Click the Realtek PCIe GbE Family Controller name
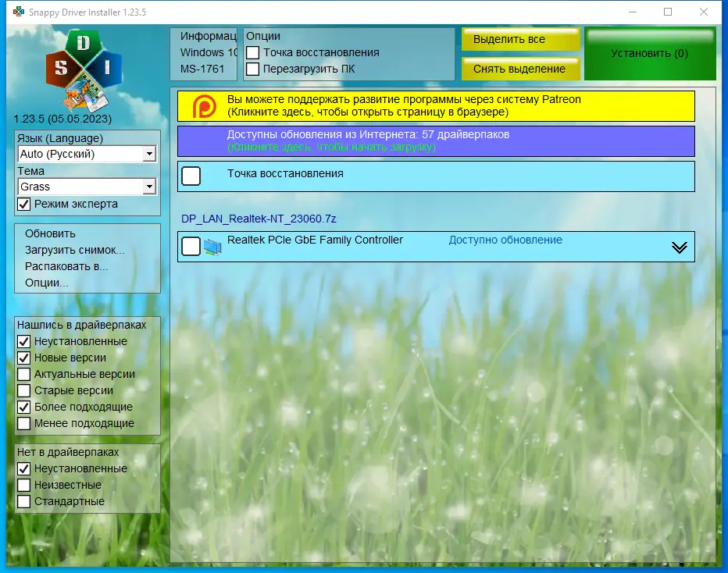 [315, 240]
